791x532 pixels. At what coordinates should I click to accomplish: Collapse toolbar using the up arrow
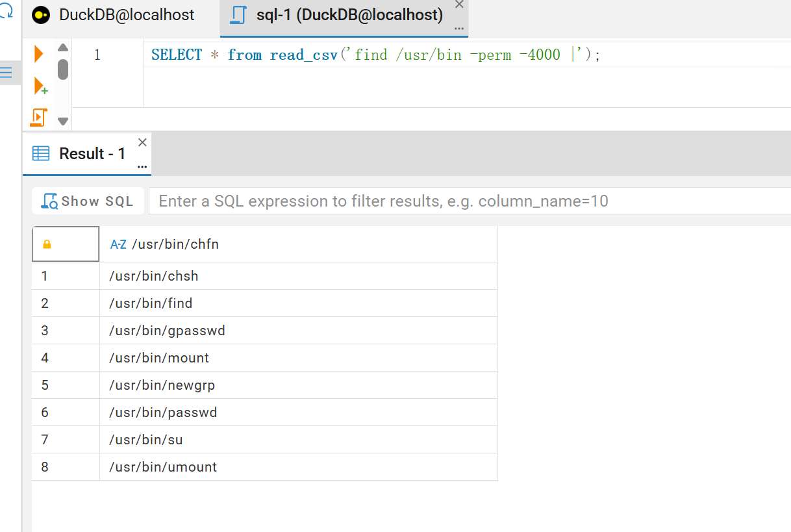[63, 47]
